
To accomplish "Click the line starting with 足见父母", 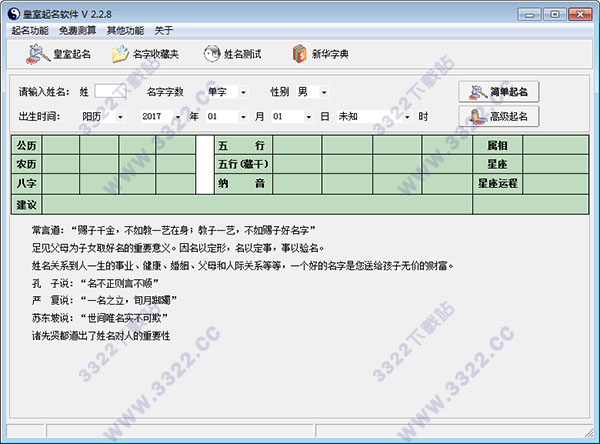I will pyautogui.click(x=178, y=248).
